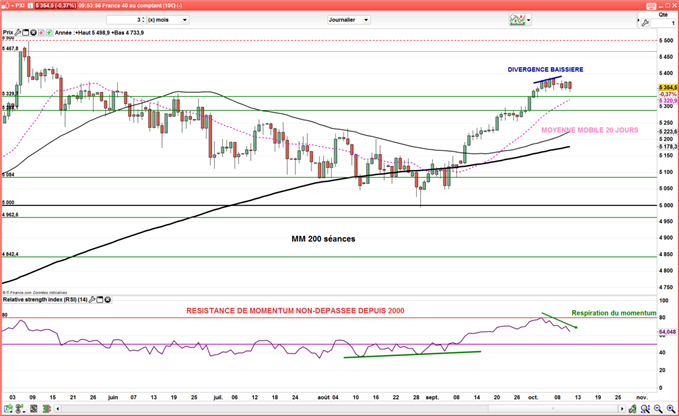
Task: Click first bottom-left chart tool icon
Action: (x=8, y=408)
